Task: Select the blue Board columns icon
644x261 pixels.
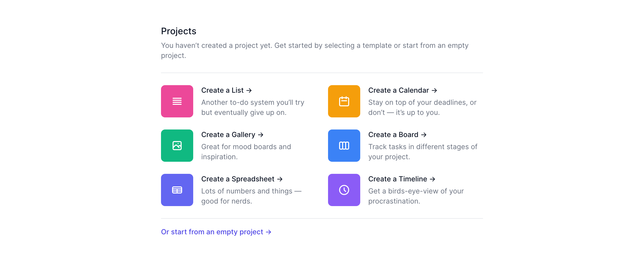Action: (x=344, y=146)
